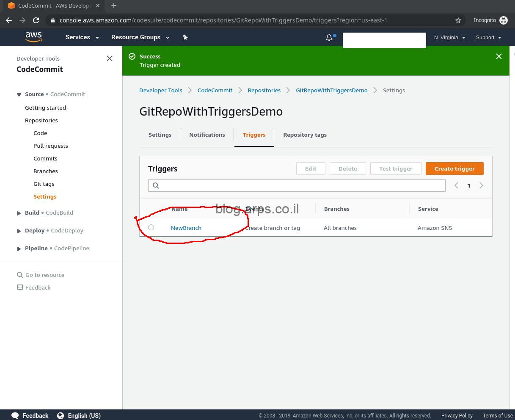Click CodeCommit breadcrumb link

[x=215, y=90]
